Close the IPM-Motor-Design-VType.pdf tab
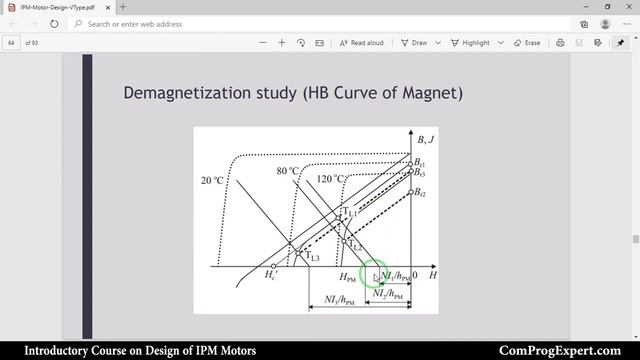Viewport: 640px width, 360px height. click(x=108, y=7)
